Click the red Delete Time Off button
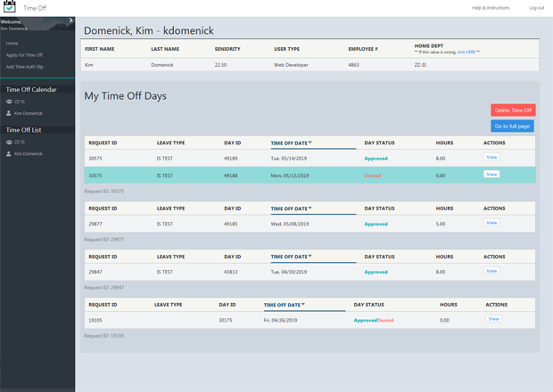This screenshot has height=392, width=553. click(513, 110)
